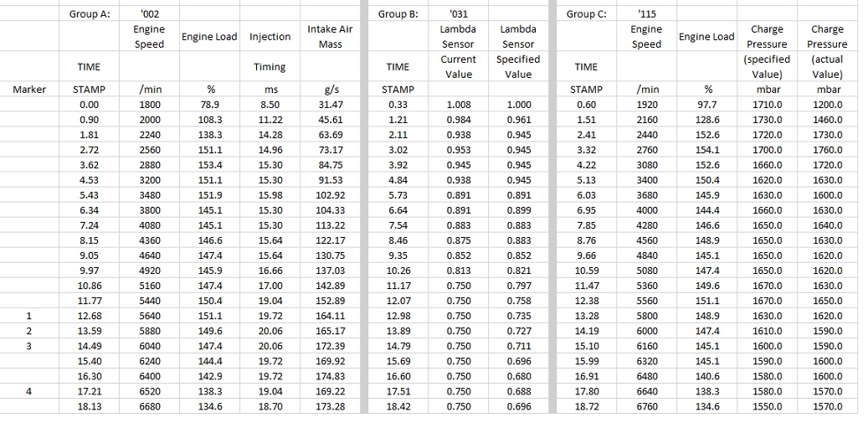Select the 'Group C:' label cell
The image size is (868, 428).
(586, 14)
